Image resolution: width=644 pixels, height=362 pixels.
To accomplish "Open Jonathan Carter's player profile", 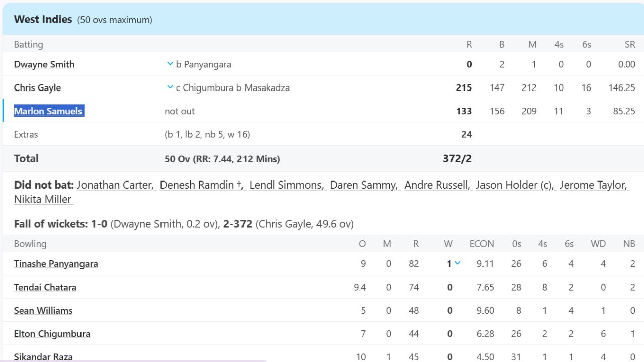I will tap(115, 185).
